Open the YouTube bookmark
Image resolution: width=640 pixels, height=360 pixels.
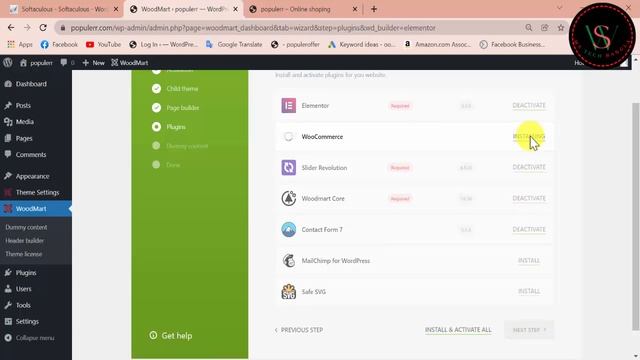(x=103, y=44)
